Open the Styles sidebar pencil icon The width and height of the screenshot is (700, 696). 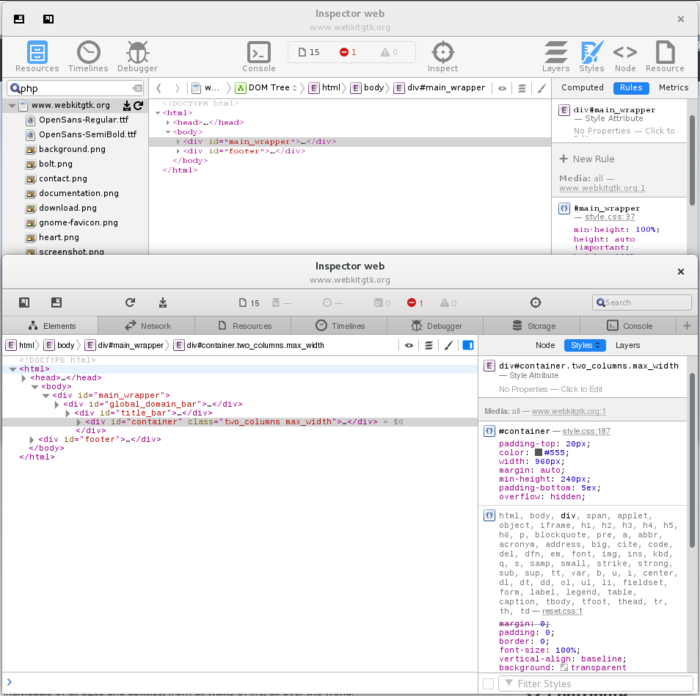[x=591, y=53]
